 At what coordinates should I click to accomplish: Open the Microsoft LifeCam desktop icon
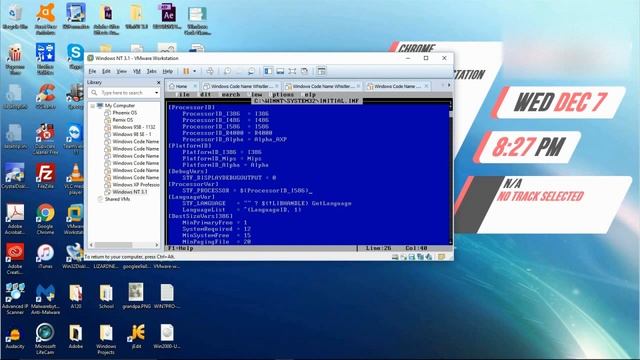pos(45,339)
